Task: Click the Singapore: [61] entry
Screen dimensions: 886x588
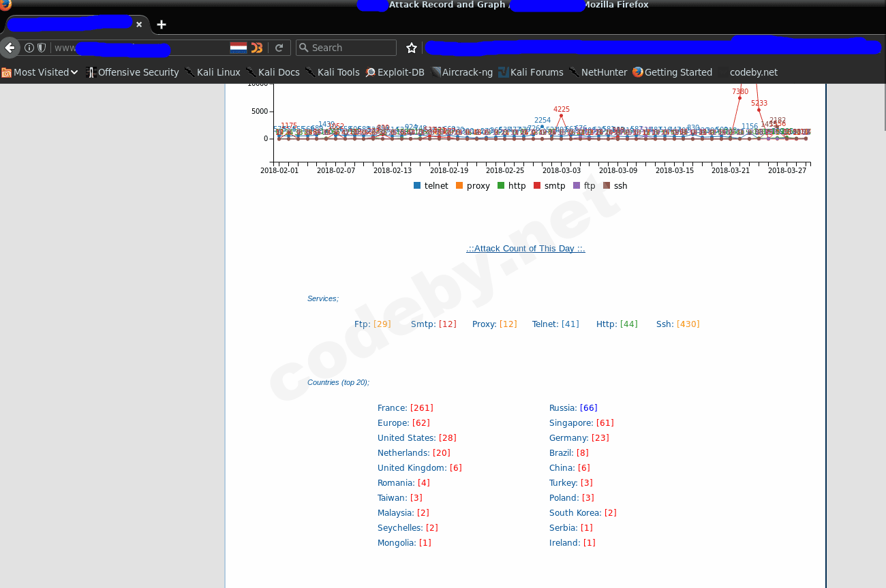Action: pyautogui.click(x=581, y=423)
